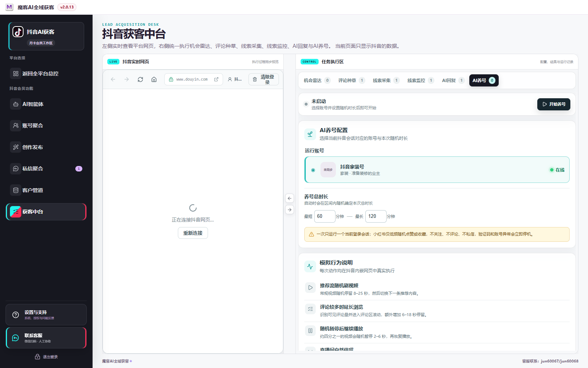The image size is (588, 368).
Task: Edit the 最短 minimum minutes field
Action: pos(325,216)
